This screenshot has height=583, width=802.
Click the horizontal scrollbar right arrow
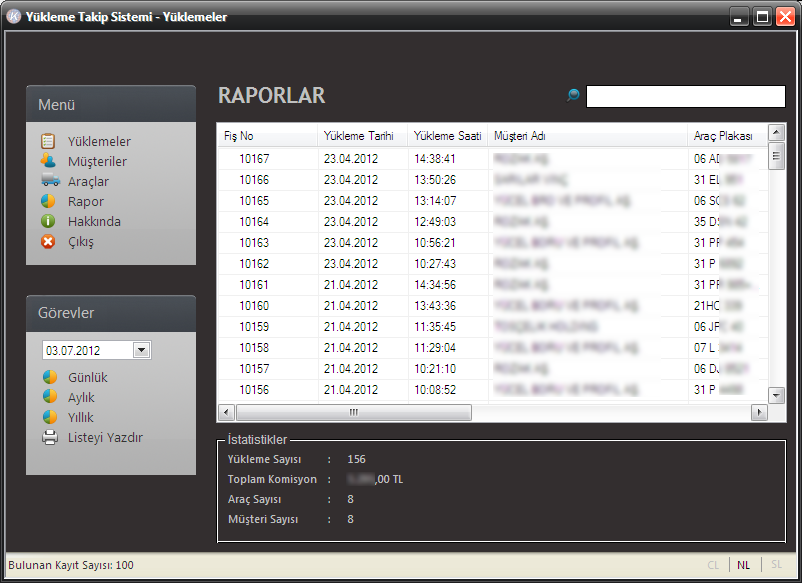click(x=759, y=412)
